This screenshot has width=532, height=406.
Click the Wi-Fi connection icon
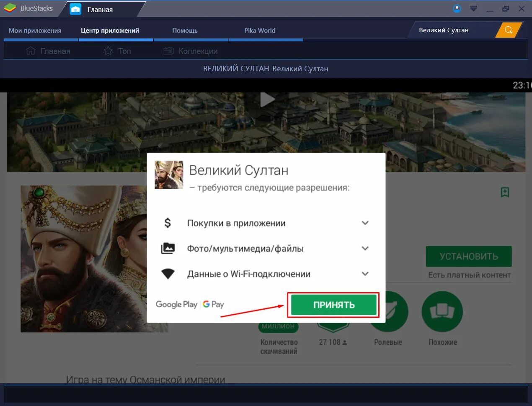pos(168,274)
